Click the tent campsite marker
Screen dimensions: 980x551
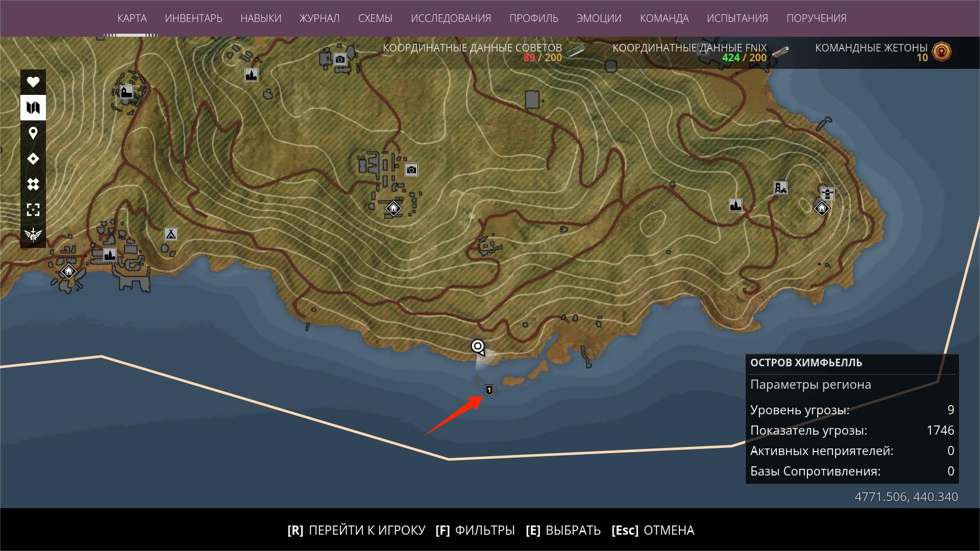click(170, 234)
